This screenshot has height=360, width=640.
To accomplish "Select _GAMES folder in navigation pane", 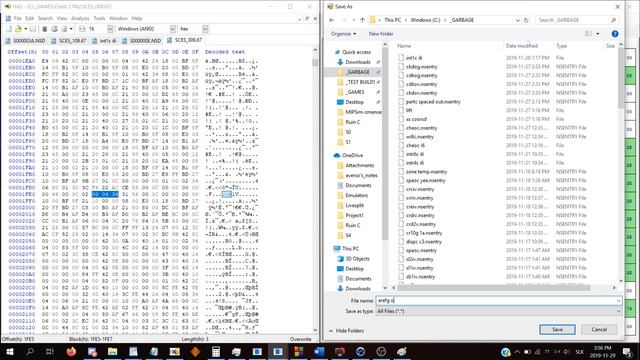I will [x=354, y=92].
